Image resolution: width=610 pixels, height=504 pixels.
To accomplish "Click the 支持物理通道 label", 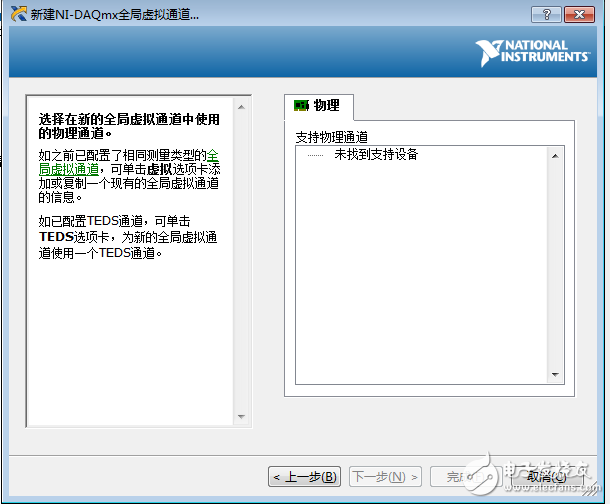I will pyautogui.click(x=331, y=137).
